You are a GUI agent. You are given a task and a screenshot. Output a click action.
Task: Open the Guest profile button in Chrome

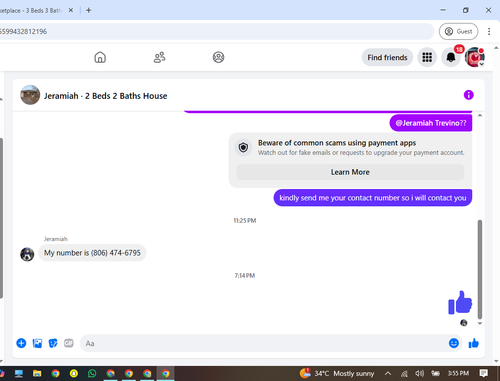point(458,31)
